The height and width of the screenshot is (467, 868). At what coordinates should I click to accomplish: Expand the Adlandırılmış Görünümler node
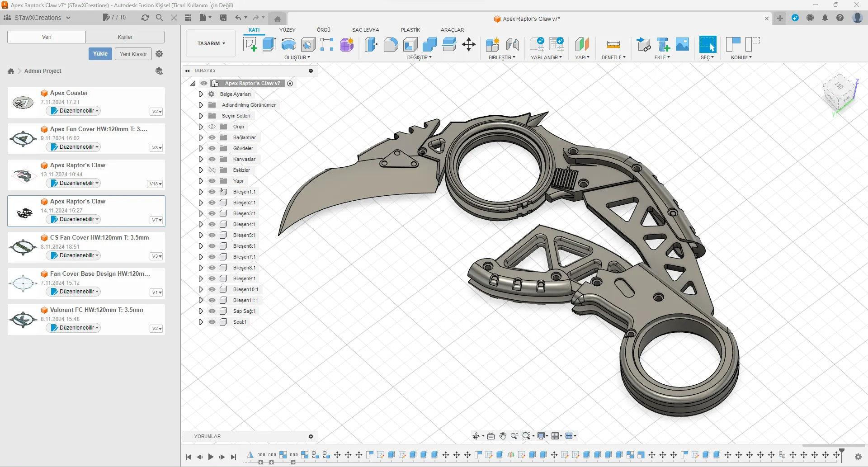tap(201, 105)
